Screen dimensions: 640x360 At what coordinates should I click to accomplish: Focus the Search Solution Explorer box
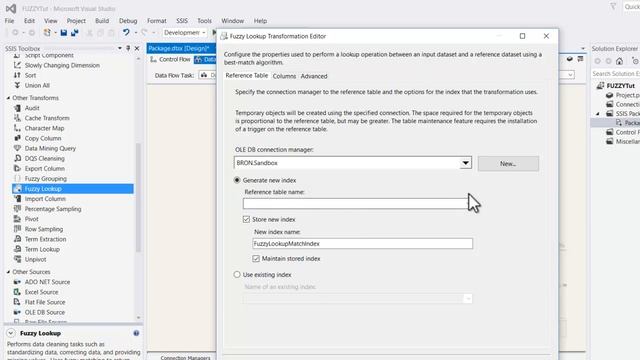pos(616,73)
